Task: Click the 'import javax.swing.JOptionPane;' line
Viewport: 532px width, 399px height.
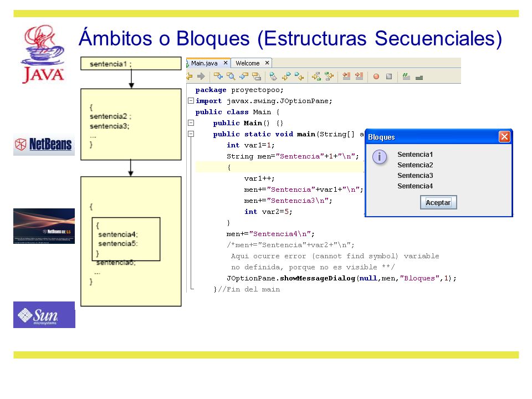Action: tap(264, 101)
